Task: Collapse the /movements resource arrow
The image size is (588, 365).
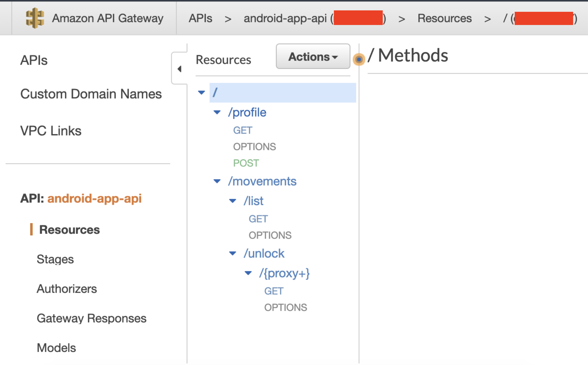Action: (x=217, y=181)
